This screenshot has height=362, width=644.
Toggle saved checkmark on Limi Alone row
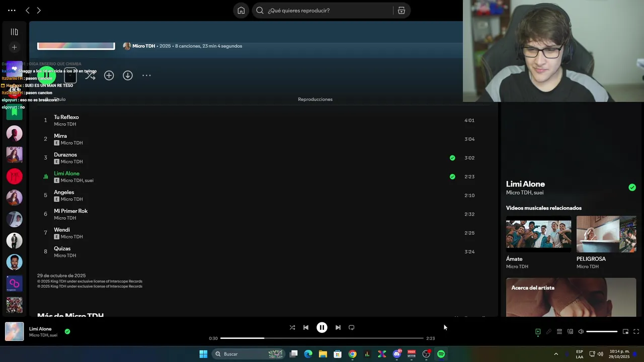pyautogui.click(x=452, y=176)
